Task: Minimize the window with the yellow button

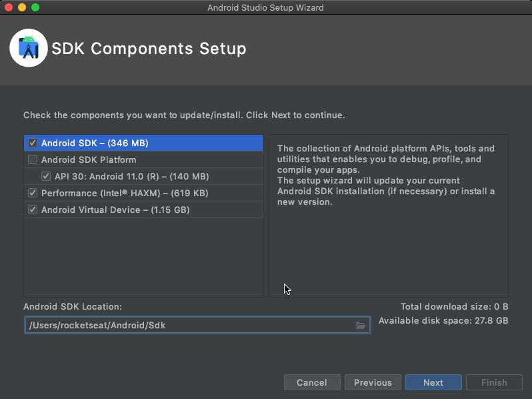Action: [22, 7]
